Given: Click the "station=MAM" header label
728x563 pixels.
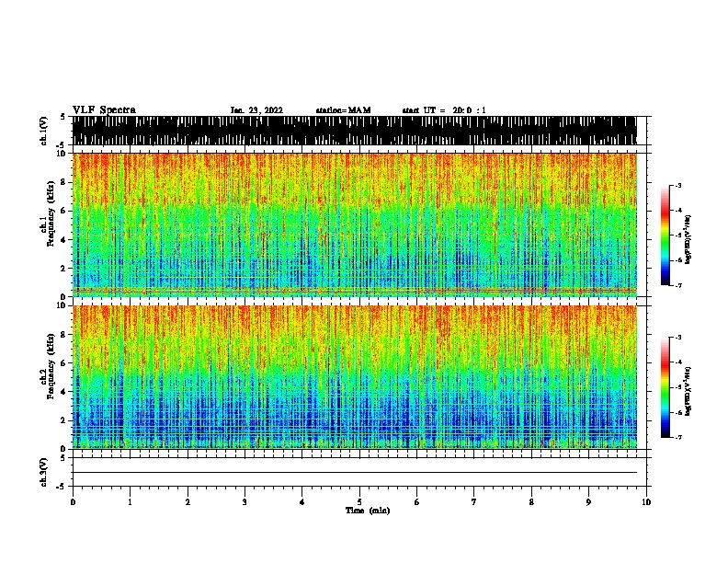Looking at the screenshot, I should (343, 110).
